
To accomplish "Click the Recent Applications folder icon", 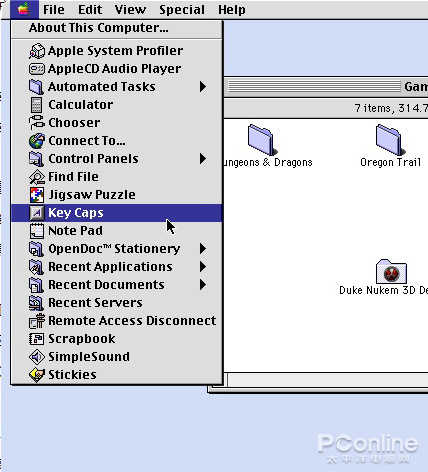I will pyautogui.click(x=36, y=267).
